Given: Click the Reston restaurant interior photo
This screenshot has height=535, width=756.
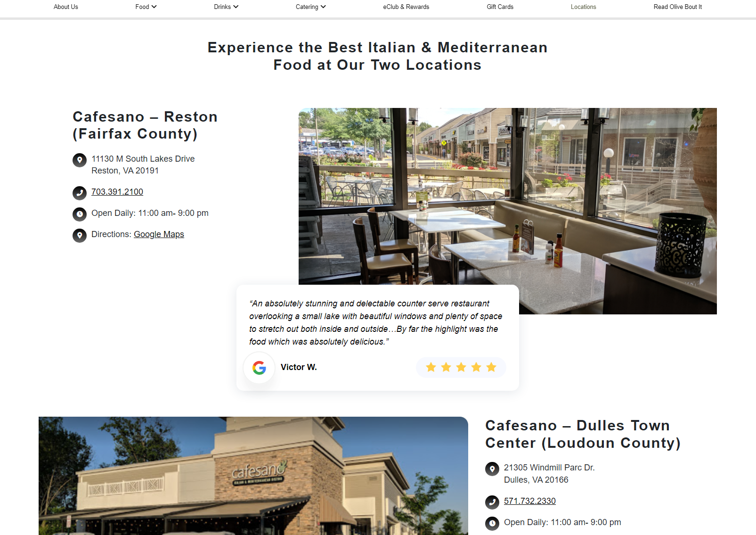Looking at the screenshot, I should (508, 211).
